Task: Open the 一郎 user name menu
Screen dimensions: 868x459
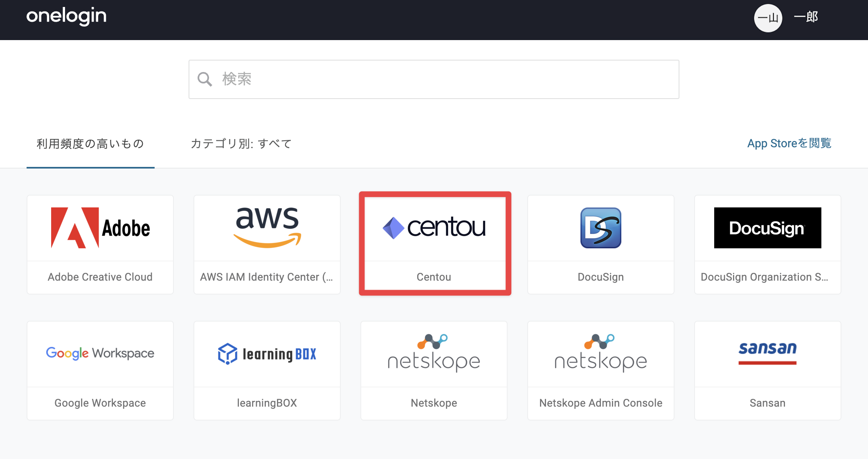Action: click(x=805, y=17)
